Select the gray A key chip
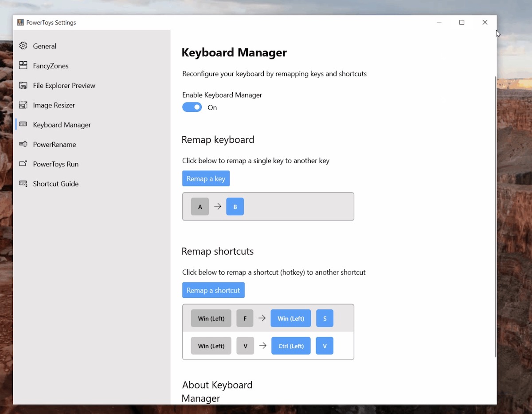 click(200, 206)
